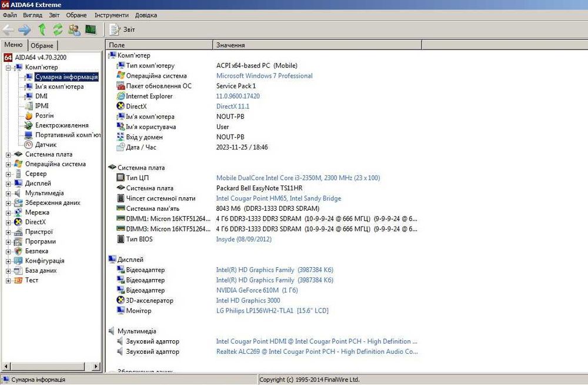
Task: Click the right arrow of sidebar scrollbar
Action: tap(96, 366)
